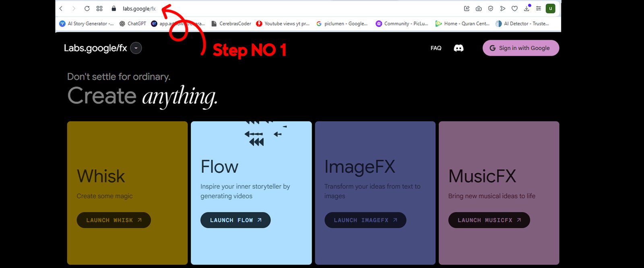Open the browser downloads icon

[526, 8]
